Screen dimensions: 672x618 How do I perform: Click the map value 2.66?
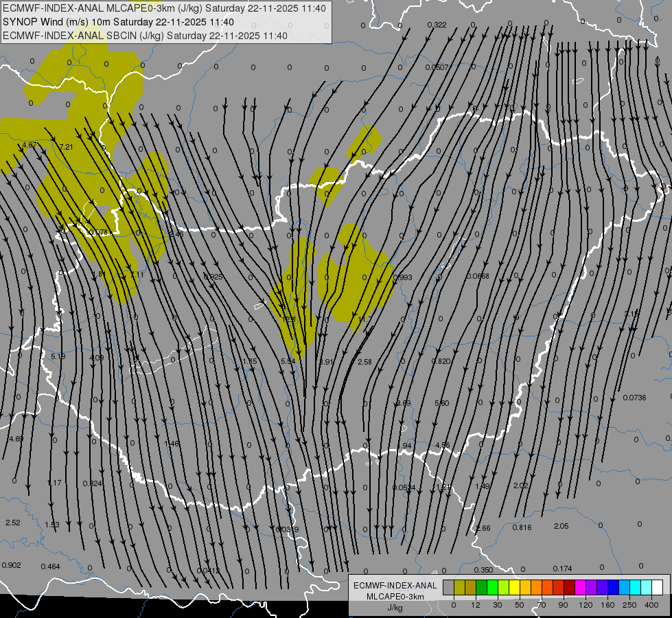click(x=483, y=528)
